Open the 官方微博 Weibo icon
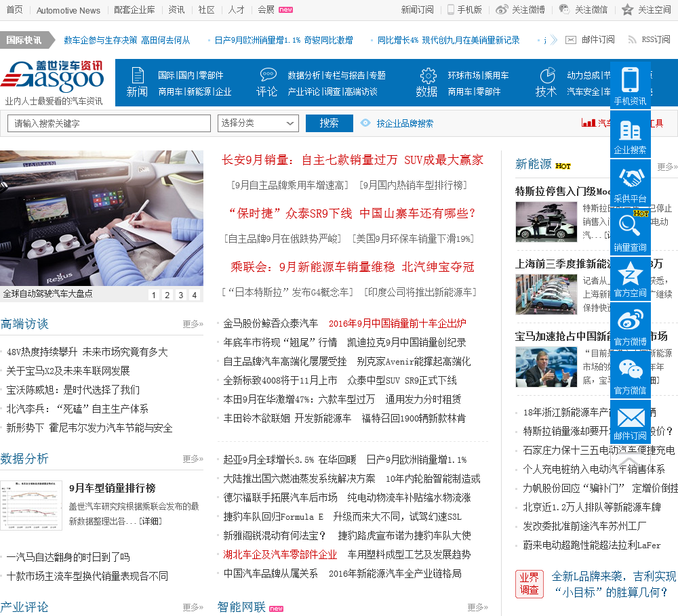Screen dimensions: 678x616 (630, 327)
